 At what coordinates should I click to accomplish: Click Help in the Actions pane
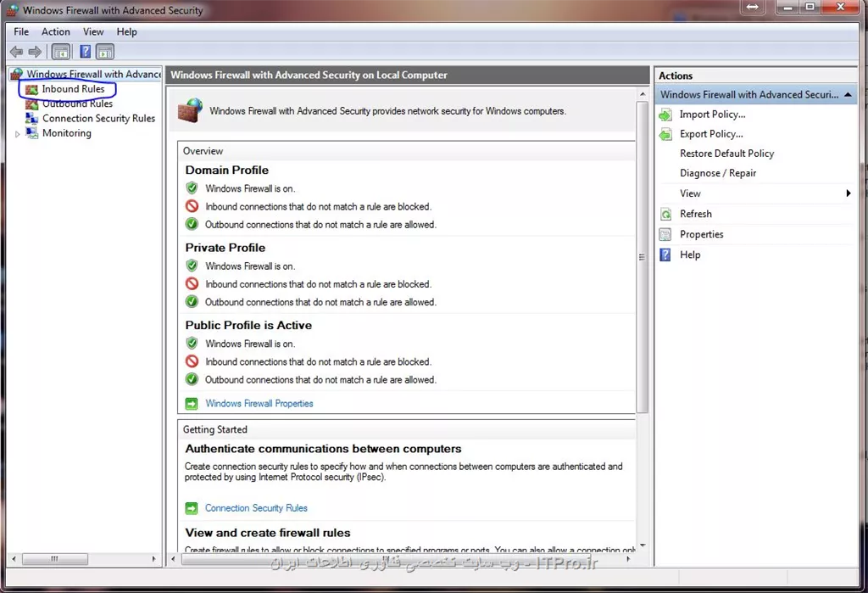(x=690, y=255)
